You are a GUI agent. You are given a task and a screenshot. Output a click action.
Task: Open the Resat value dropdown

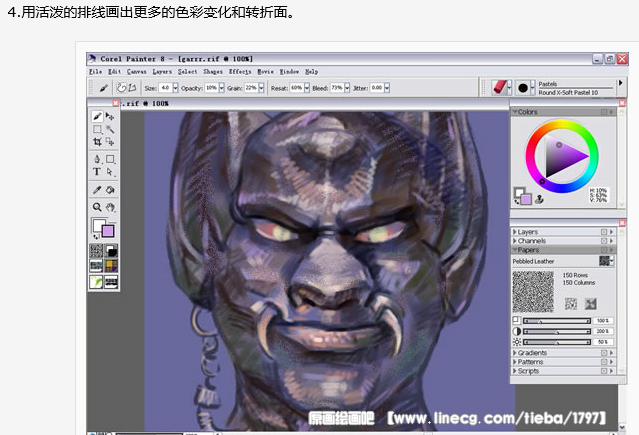[307, 88]
